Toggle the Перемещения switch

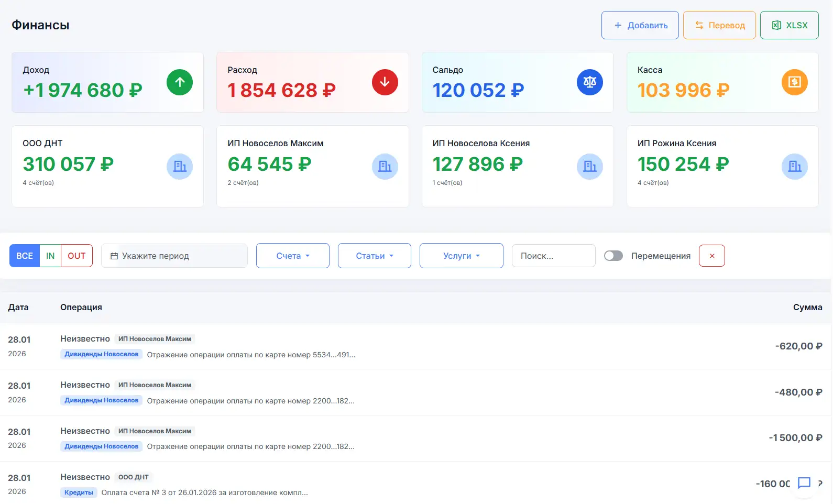tap(613, 256)
